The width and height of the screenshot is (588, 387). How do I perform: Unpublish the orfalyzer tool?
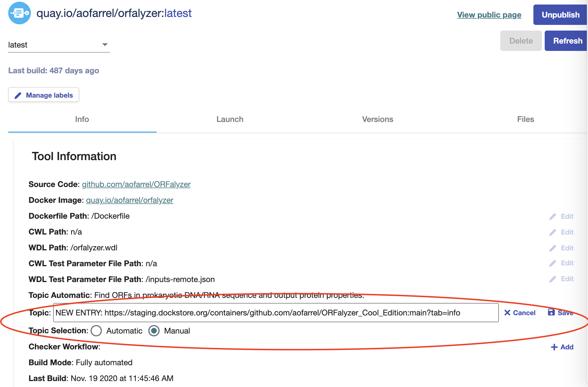(x=560, y=14)
